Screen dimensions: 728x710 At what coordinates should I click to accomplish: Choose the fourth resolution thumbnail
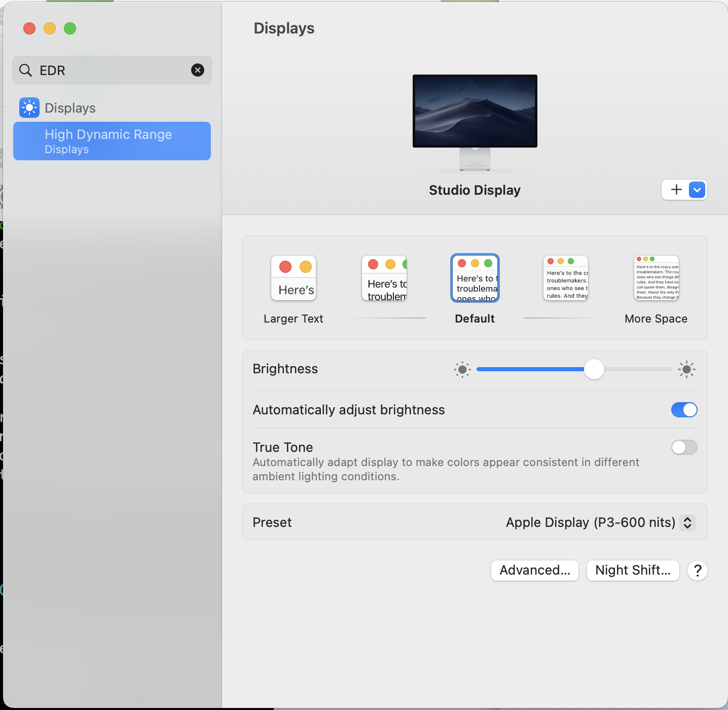tap(566, 278)
